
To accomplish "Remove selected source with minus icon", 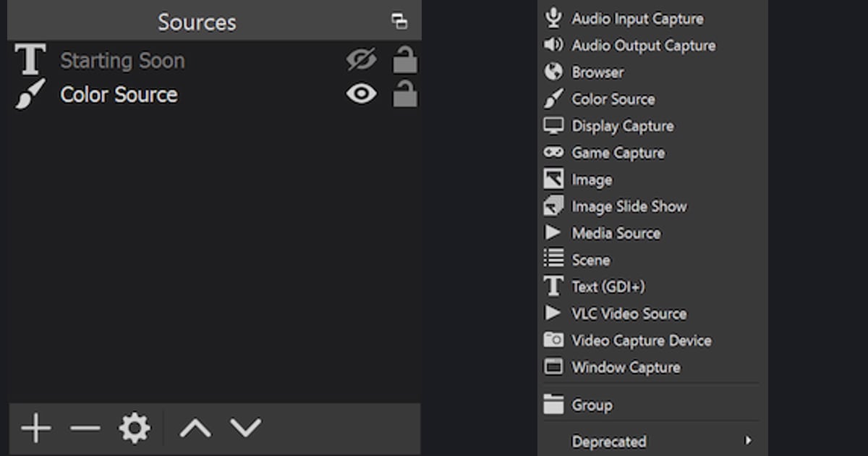I will pyautogui.click(x=85, y=428).
